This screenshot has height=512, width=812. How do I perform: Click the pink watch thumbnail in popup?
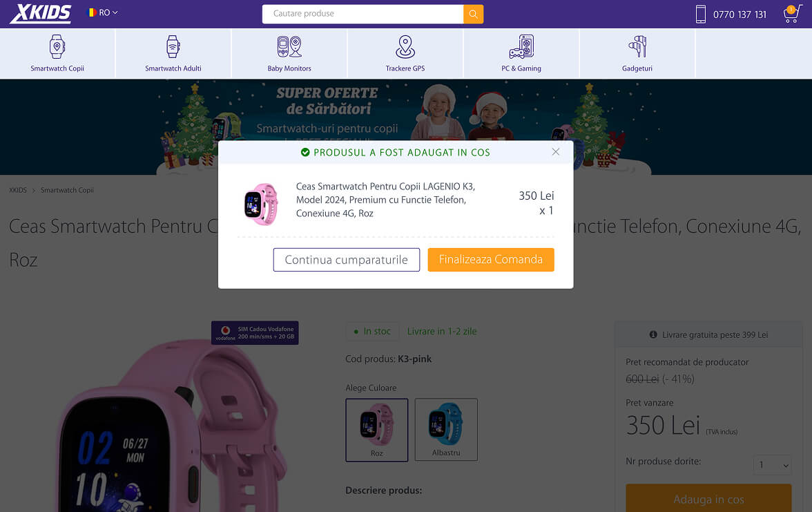click(x=261, y=204)
